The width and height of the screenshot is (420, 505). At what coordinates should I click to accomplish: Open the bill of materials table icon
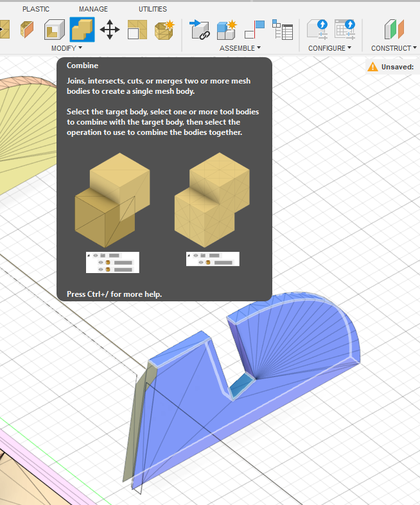point(283,30)
